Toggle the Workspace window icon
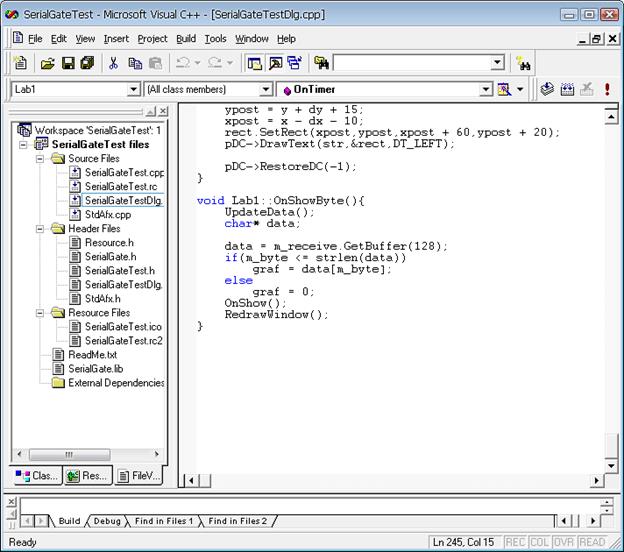This screenshot has width=624, height=552. pyautogui.click(x=254, y=63)
